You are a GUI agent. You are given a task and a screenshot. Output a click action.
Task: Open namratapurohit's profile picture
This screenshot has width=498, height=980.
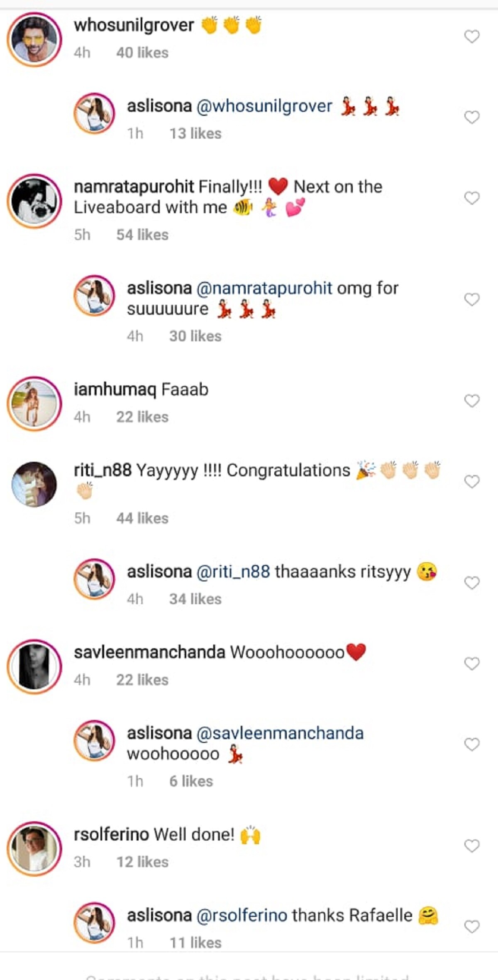point(34,201)
